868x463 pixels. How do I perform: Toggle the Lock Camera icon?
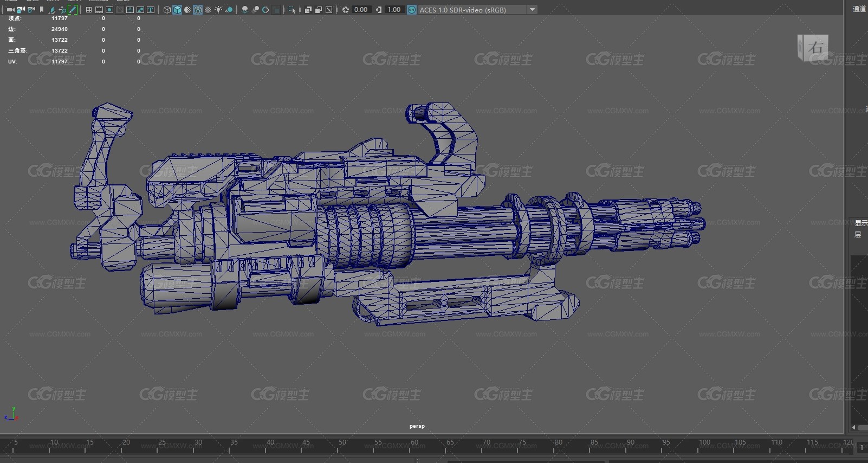point(21,10)
